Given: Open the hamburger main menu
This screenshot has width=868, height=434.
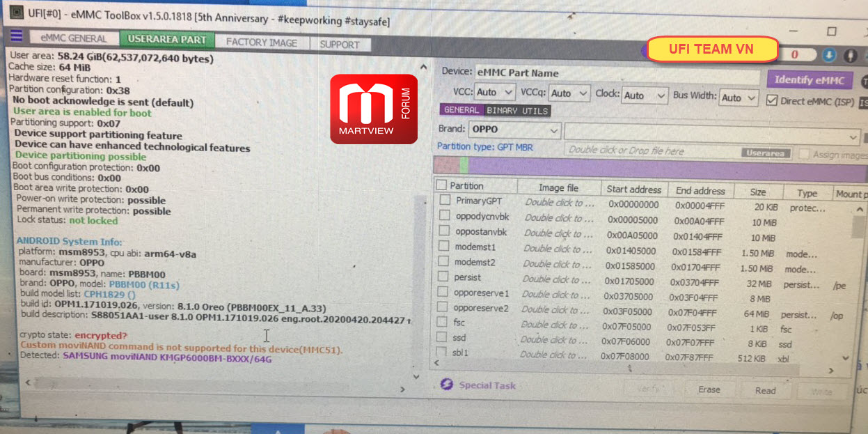Looking at the screenshot, I should pos(15,36).
